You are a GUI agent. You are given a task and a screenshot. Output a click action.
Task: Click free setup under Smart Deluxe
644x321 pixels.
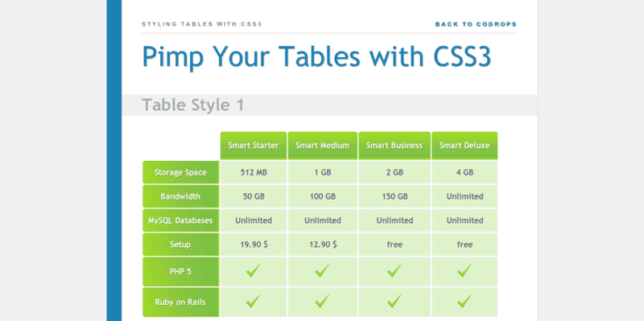(x=464, y=245)
